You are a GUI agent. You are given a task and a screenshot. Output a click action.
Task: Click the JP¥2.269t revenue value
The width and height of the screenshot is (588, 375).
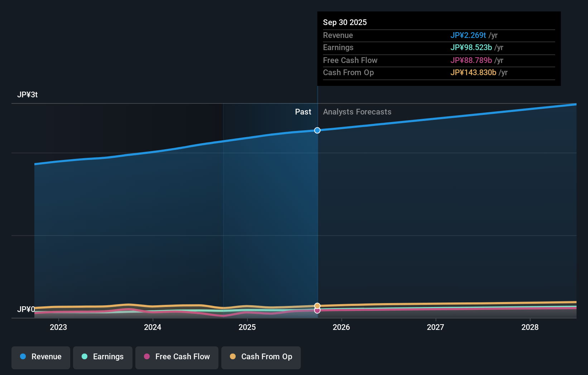click(x=468, y=35)
